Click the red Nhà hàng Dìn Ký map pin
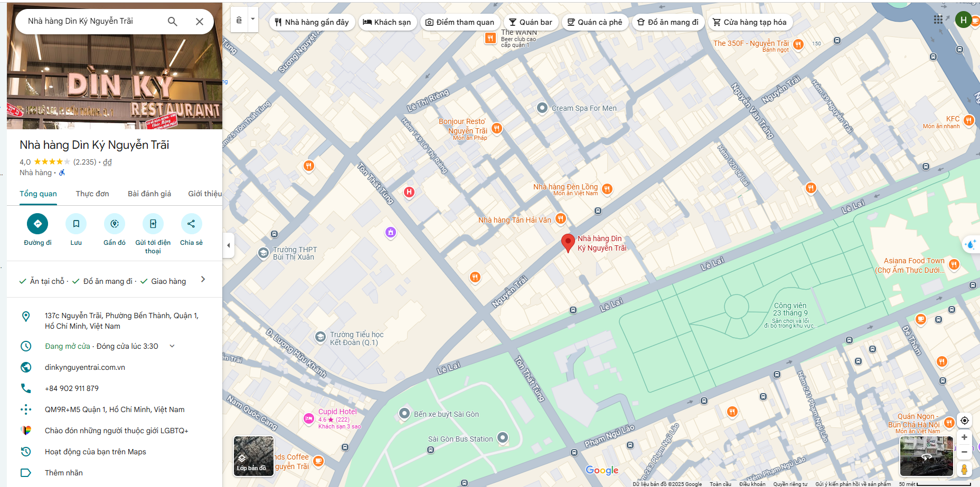The width and height of the screenshot is (980, 487). 568,243
